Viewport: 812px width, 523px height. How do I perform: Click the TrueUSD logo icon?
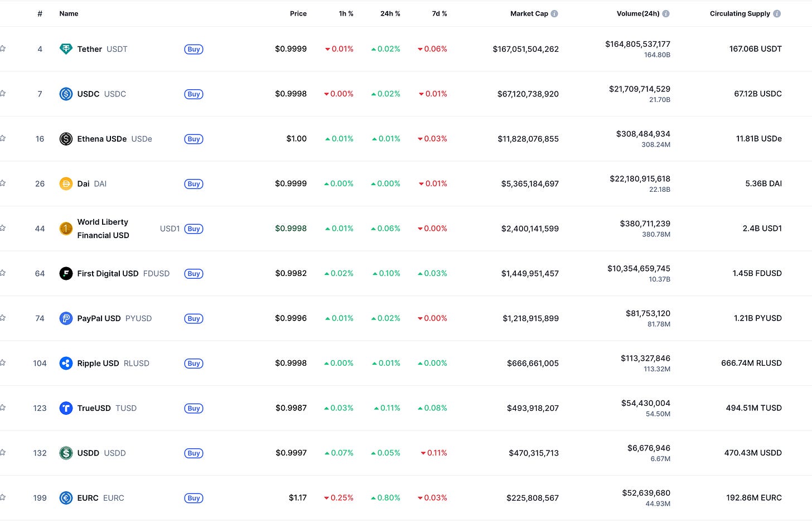coord(66,408)
